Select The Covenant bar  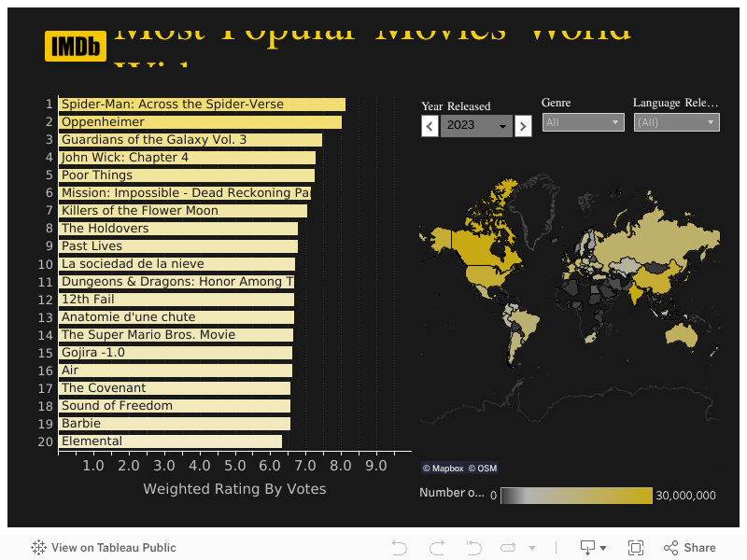(x=175, y=388)
